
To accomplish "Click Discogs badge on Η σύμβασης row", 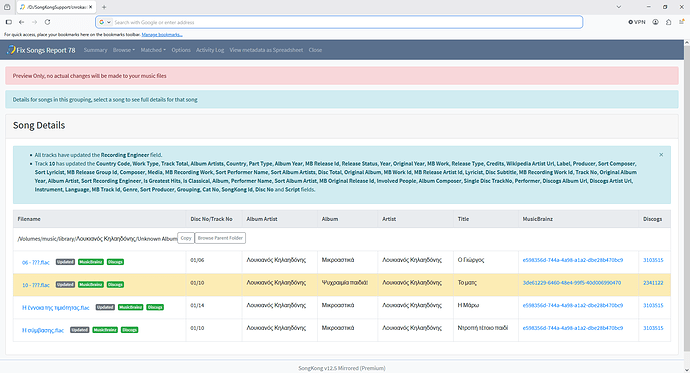I will [x=129, y=330].
